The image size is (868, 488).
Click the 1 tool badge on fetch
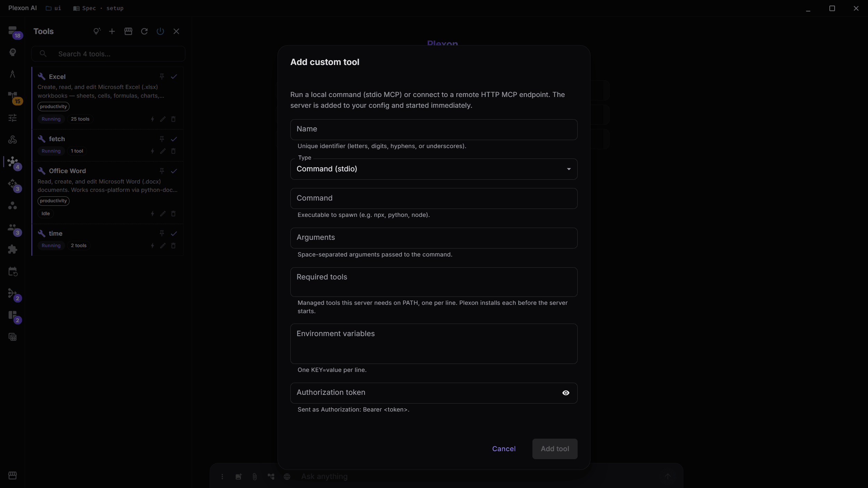tap(77, 151)
